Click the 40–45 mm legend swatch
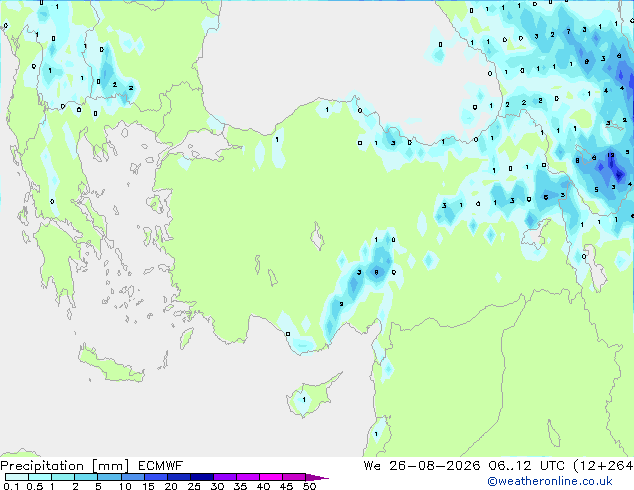This screenshot has height=490, width=634. click(x=271, y=477)
